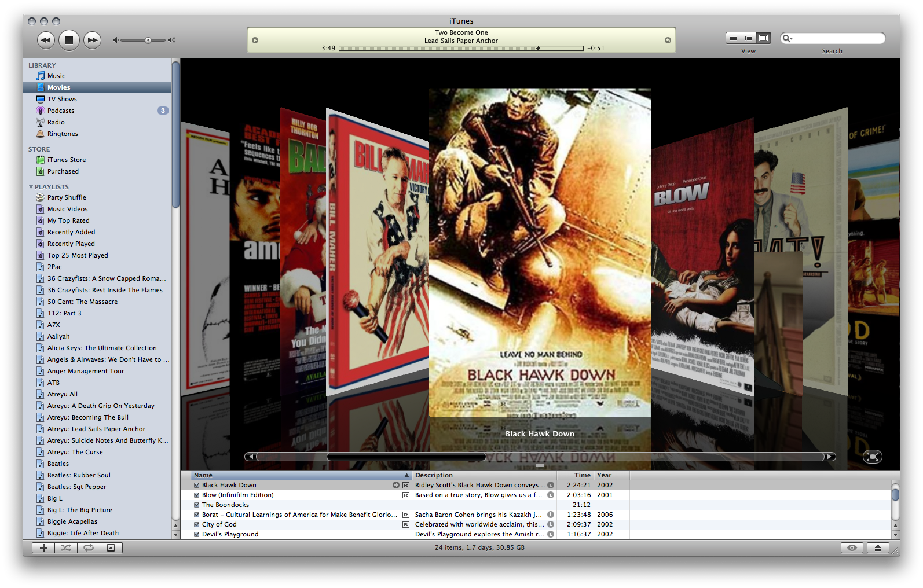
Task: Click the Cover Flow scrollbar right arrow
Action: [830, 457]
